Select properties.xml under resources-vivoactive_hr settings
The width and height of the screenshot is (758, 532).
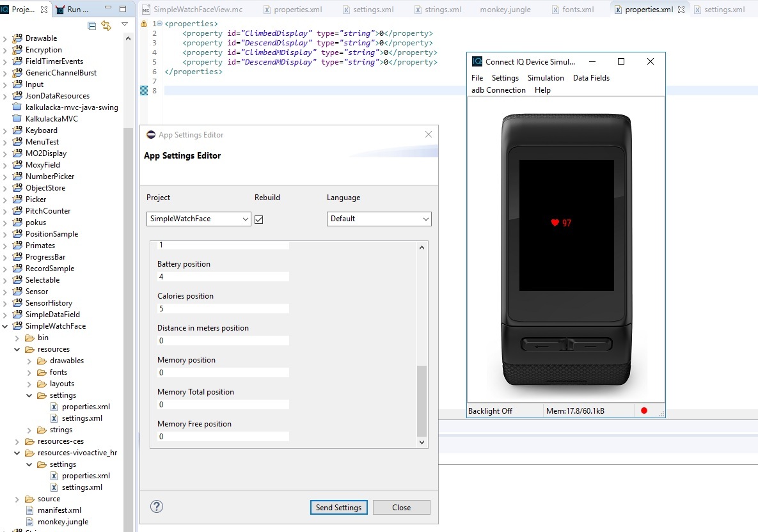(86, 476)
